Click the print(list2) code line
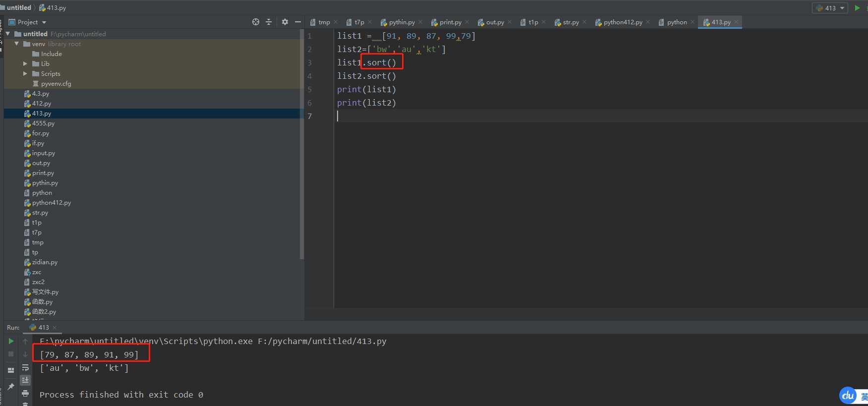This screenshot has width=868, height=406. [x=366, y=103]
